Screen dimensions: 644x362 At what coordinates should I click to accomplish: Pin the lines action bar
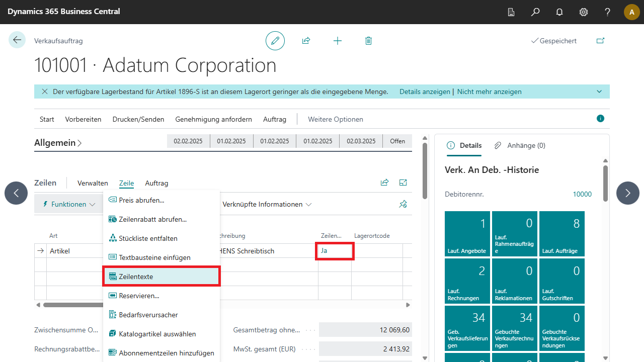[x=403, y=204]
